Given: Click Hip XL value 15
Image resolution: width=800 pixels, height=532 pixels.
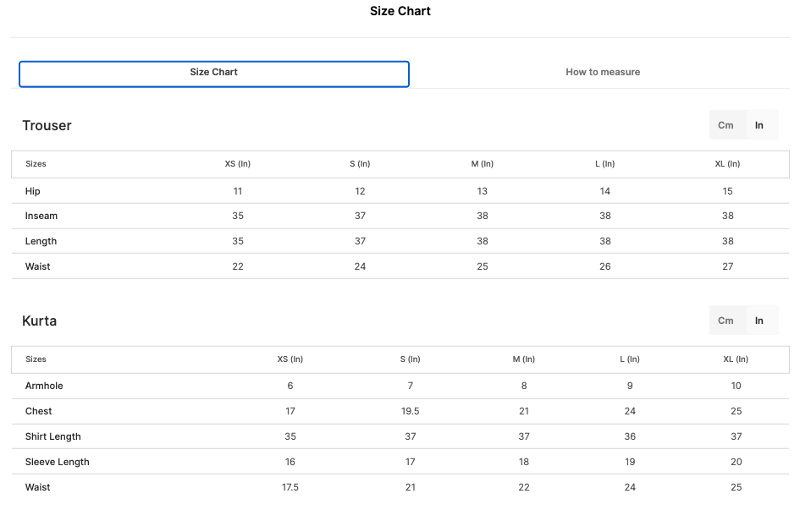Looking at the screenshot, I should (727, 191).
